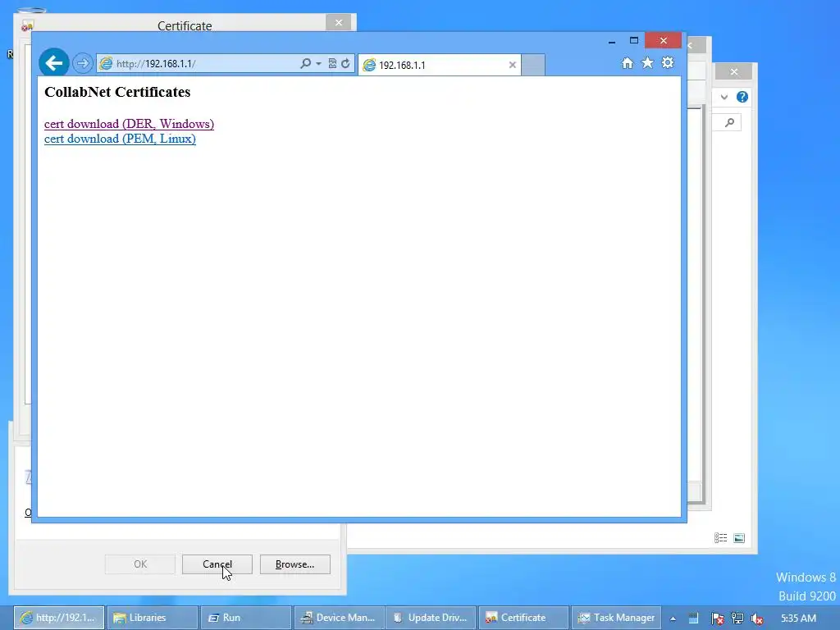This screenshot has width=840, height=630.
Task: Expand ribbon chevron in Libraries window
Action: pos(724,97)
